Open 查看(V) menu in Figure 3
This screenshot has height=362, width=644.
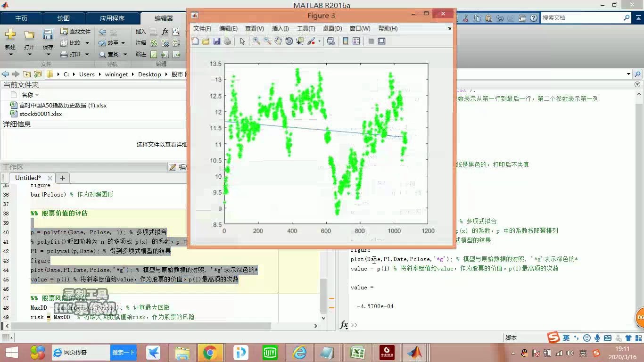tap(255, 28)
